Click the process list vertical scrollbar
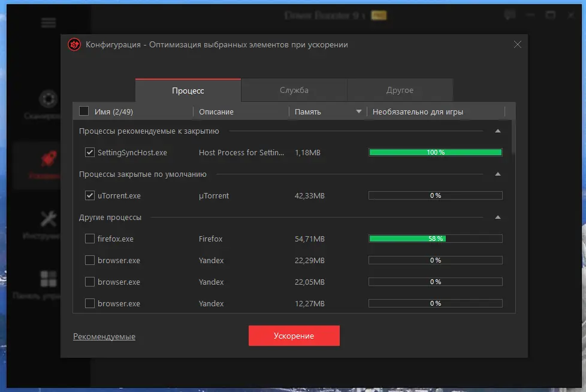Screen dimensions: 586x392 pyautogui.click(x=513, y=137)
